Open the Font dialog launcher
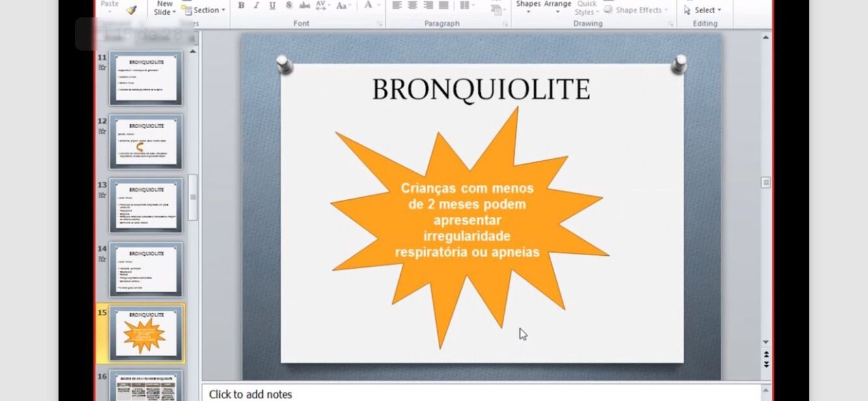868x401 pixels. pos(379,24)
